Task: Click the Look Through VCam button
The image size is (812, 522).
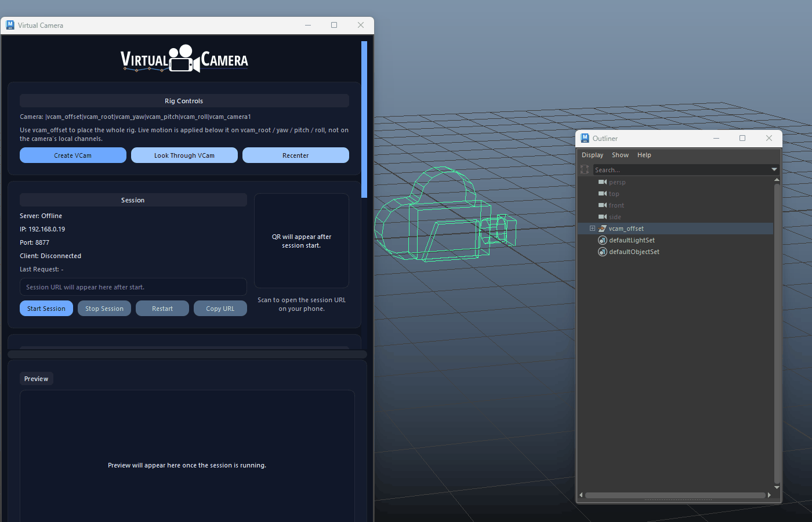Action: click(x=184, y=155)
